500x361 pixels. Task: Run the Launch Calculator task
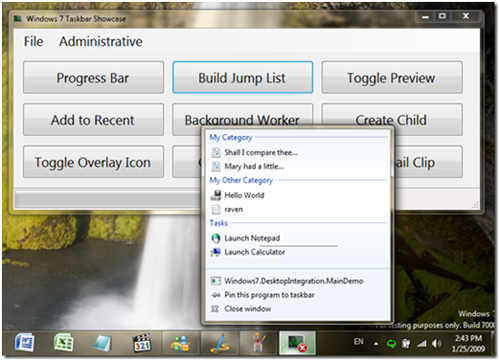coord(297,252)
